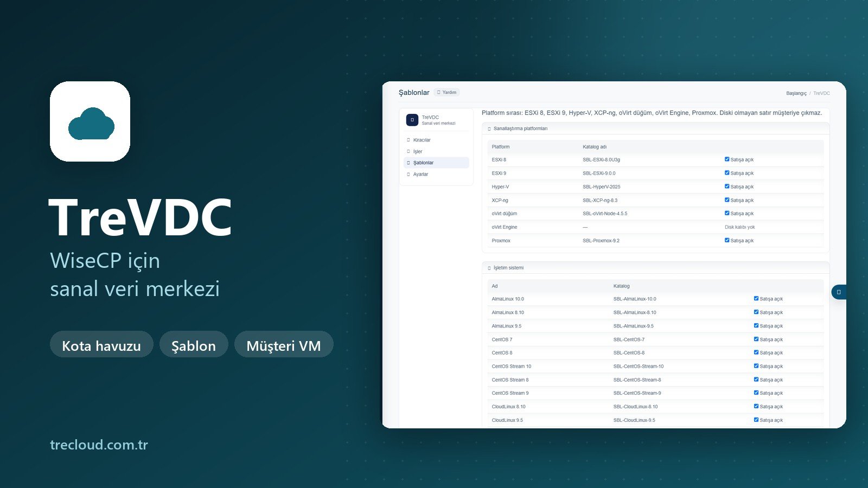
Task: Toggle Satışa açık for CentOS Stream 9
Action: [756, 393]
